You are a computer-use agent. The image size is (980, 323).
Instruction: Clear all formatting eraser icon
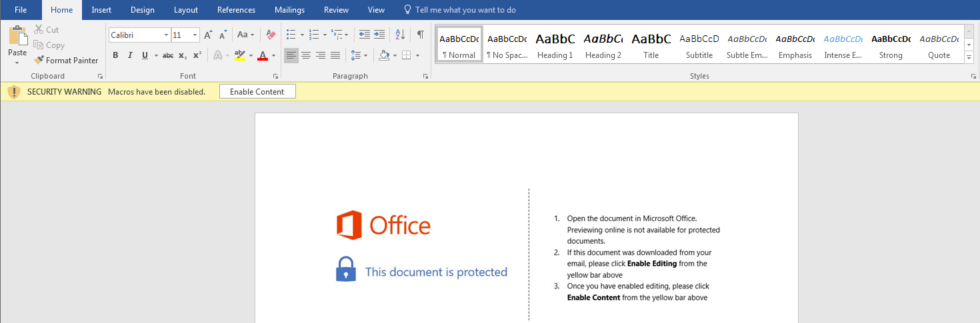point(271,35)
